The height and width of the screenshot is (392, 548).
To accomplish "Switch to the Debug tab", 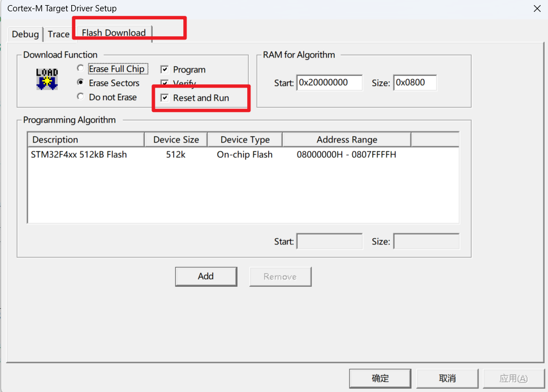I will (25, 35).
